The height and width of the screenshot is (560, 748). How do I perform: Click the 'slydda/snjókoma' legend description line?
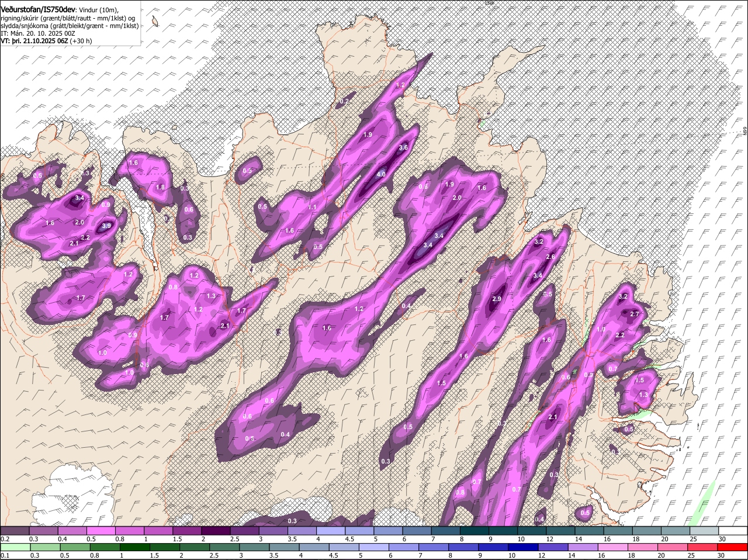coord(70,26)
